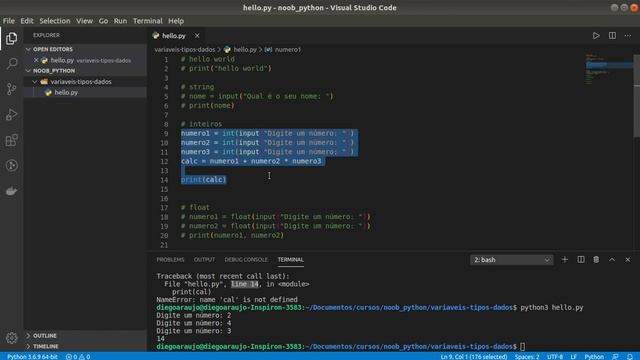Click Ln 9, Col 1 status entry
This screenshot has width=640, height=360.
[473, 357]
